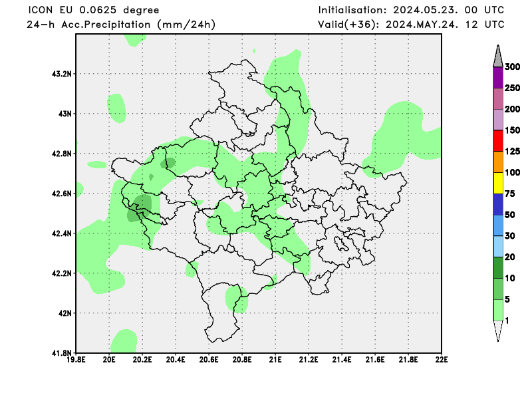The width and height of the screenshot is (532, 411).
Task: Click the legend value 30
Action: pos(509,236)
